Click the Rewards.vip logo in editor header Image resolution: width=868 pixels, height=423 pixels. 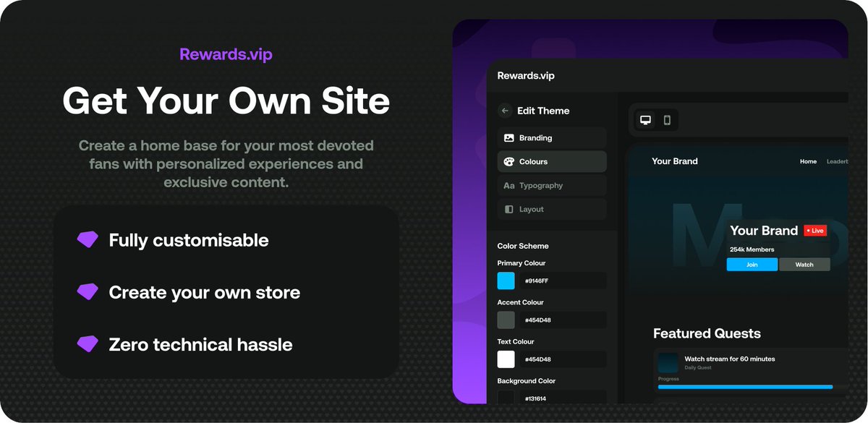click(x=526, y=75)
